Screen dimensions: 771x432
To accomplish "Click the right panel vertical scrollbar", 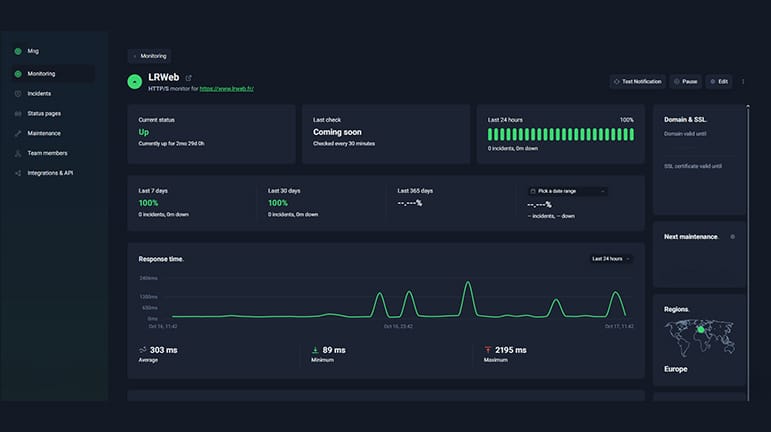I will pos(748,253).
